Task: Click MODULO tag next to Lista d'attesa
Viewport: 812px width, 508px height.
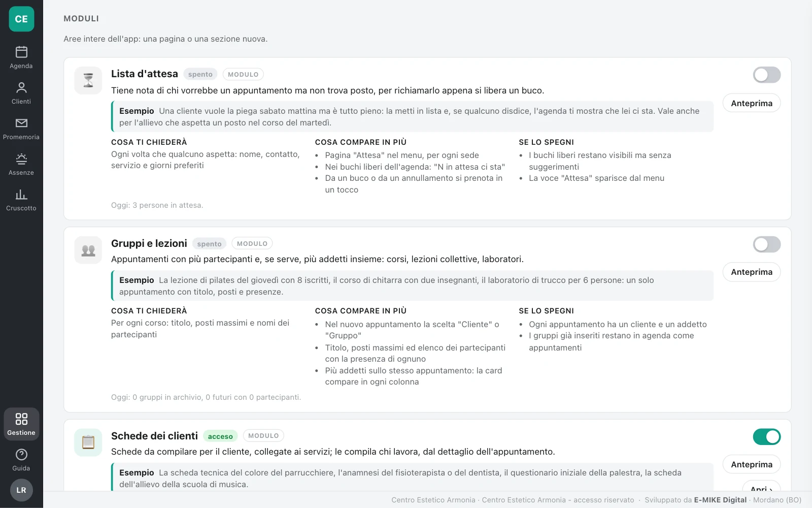Action: pos(243,74)
